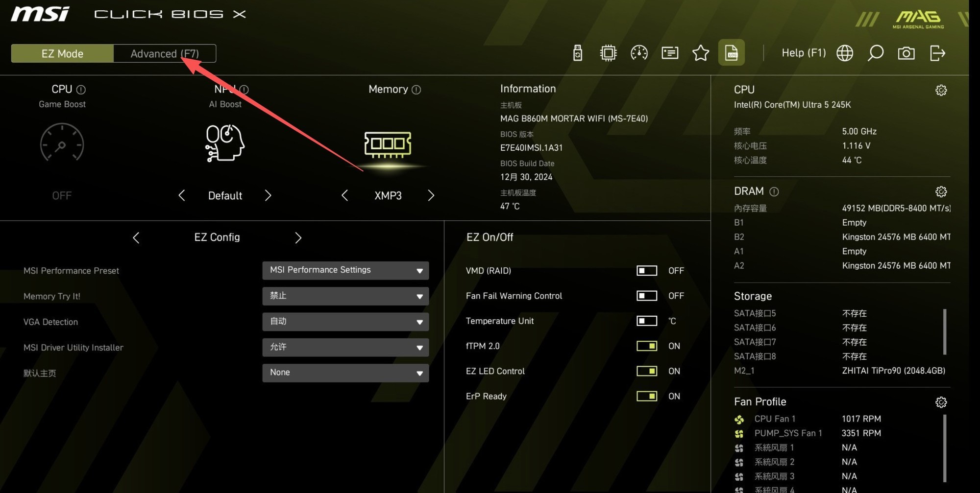Viewport: 980px width, 493px height.
Task: Open the LOG file icon
Action: pos(731,53)
